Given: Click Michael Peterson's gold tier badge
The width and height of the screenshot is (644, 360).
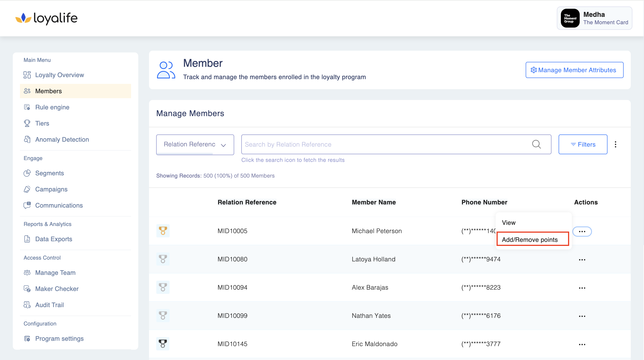Looking at the screenshot, I should click(x=163, y=231).
